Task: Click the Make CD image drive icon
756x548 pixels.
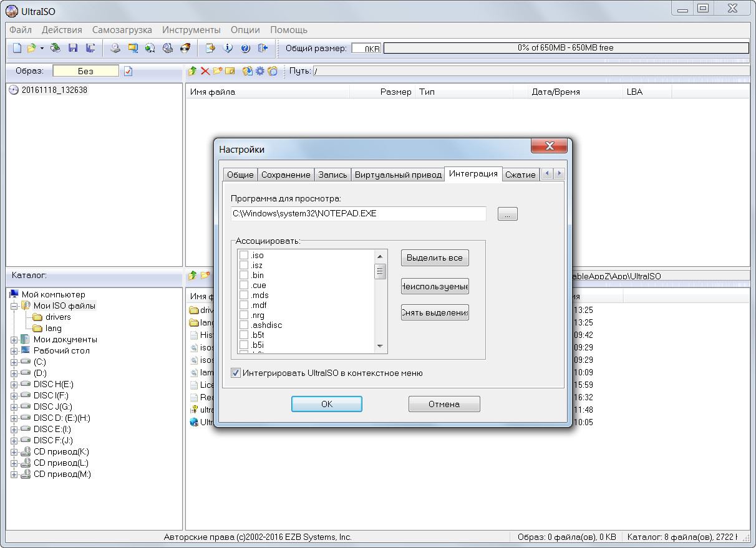Action: (115, 48)
